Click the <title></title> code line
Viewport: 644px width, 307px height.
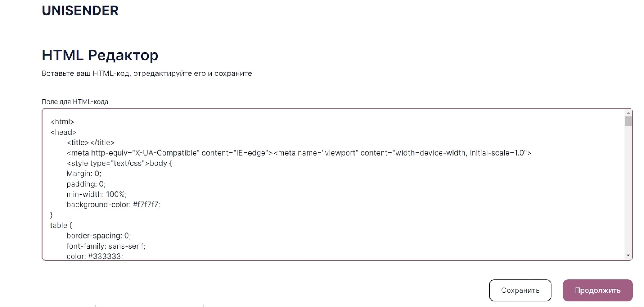91,143
